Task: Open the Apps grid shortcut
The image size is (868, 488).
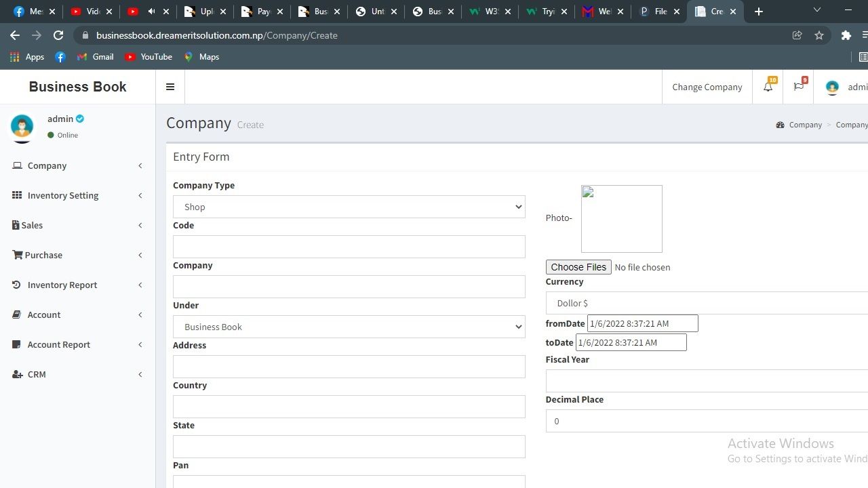Action: tap(27, 57)
